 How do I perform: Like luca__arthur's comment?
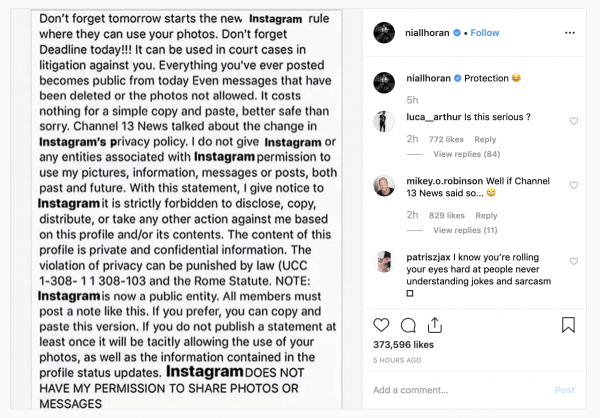pyautogui.click(x=574, y=121)
